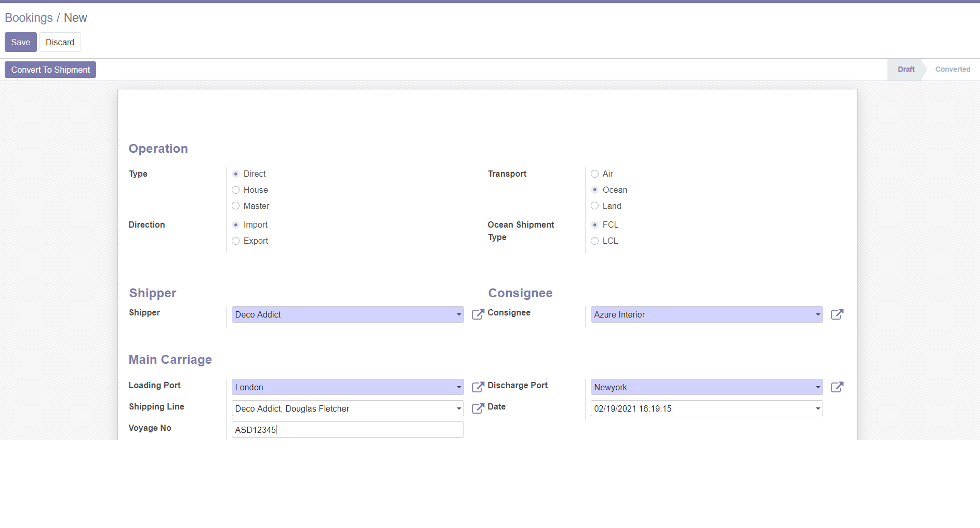Open external link for Discharge Port Newyork
This screenshot has height=528, width=980.
pos(837,387)
